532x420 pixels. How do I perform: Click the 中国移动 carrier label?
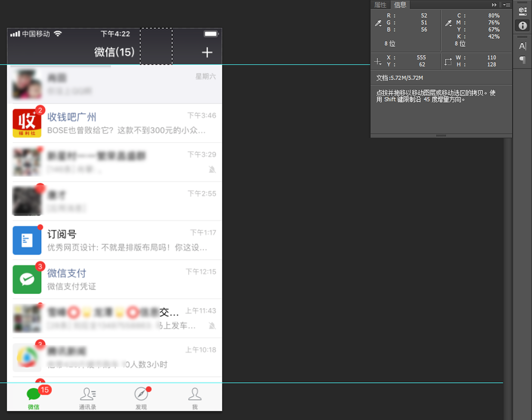(x=36, y=34)
